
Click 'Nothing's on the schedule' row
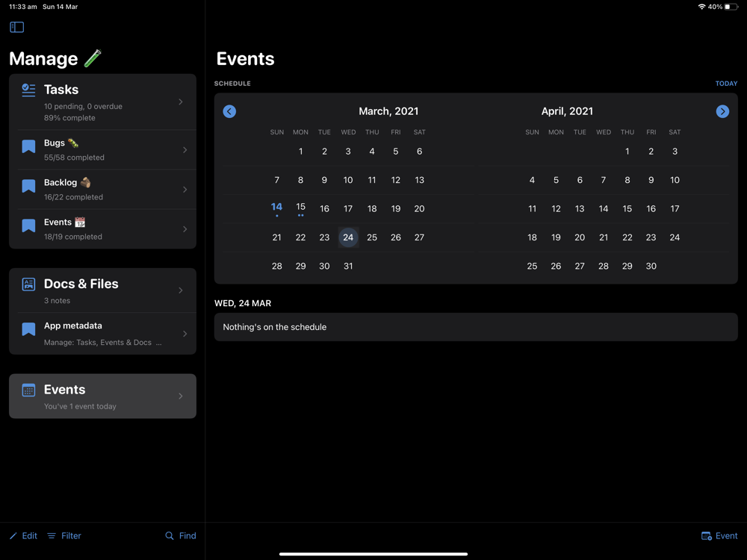[476, 327]
